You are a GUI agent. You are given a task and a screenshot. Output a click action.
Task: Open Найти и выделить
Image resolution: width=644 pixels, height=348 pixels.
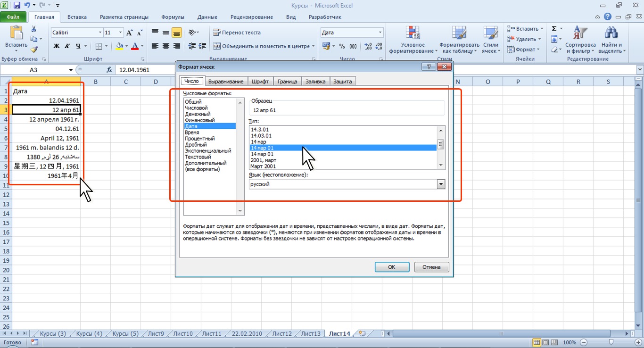(x=612, y=40)
